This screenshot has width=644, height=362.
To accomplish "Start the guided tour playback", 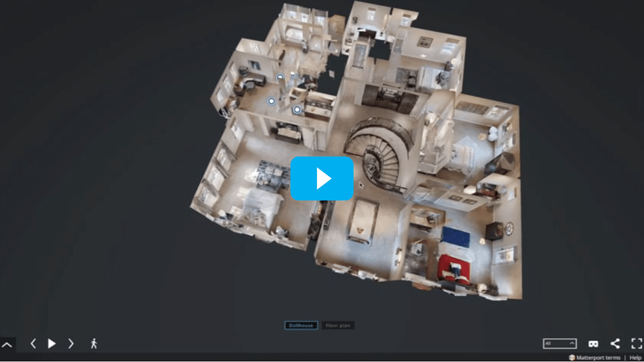I will 52,343.
